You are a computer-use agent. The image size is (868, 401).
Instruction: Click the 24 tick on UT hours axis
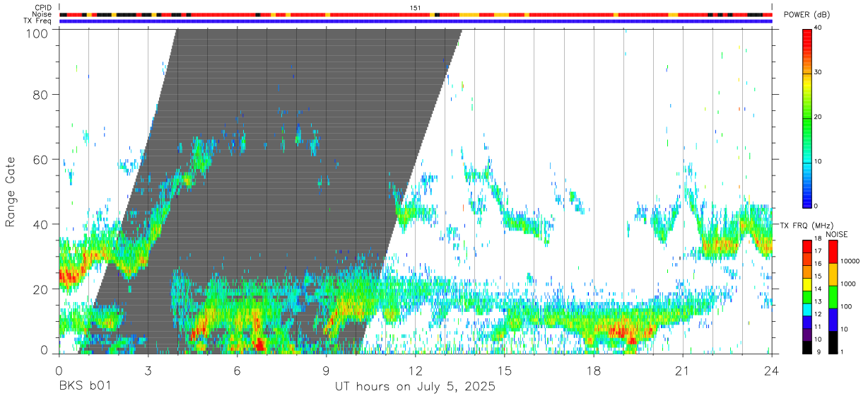[x=771, y=370]
